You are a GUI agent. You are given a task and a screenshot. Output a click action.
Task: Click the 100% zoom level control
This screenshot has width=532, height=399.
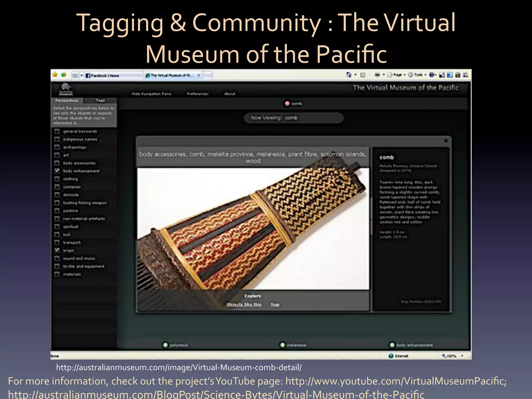click(x=449, y=356)
